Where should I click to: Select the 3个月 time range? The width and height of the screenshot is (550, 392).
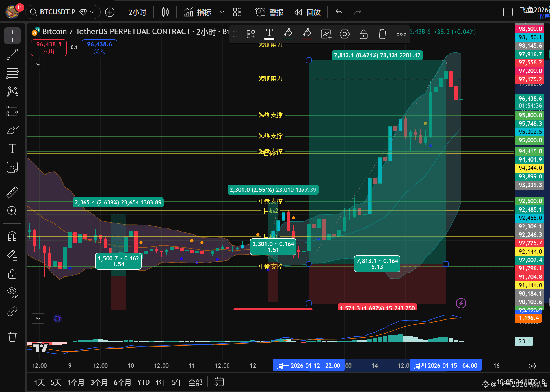coord(99,382)
